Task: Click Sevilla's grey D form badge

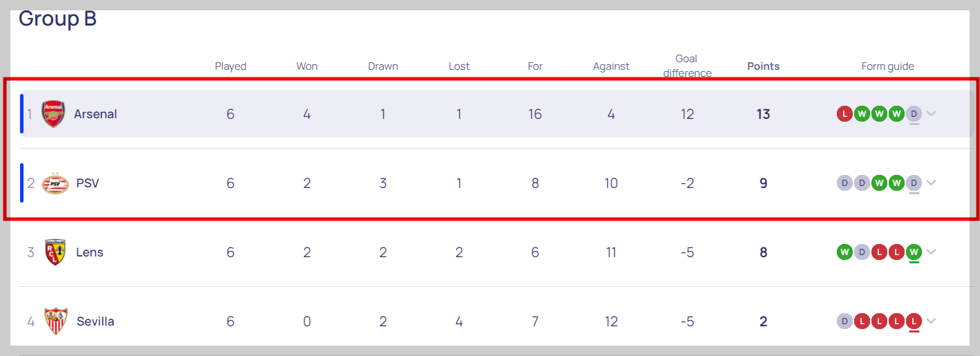Action: coord(844,321)
